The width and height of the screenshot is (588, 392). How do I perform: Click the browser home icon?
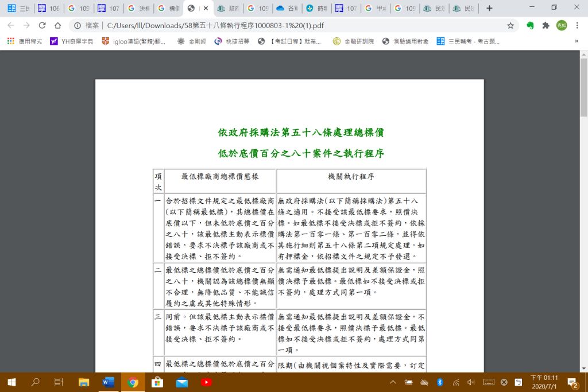click(57, 25)
